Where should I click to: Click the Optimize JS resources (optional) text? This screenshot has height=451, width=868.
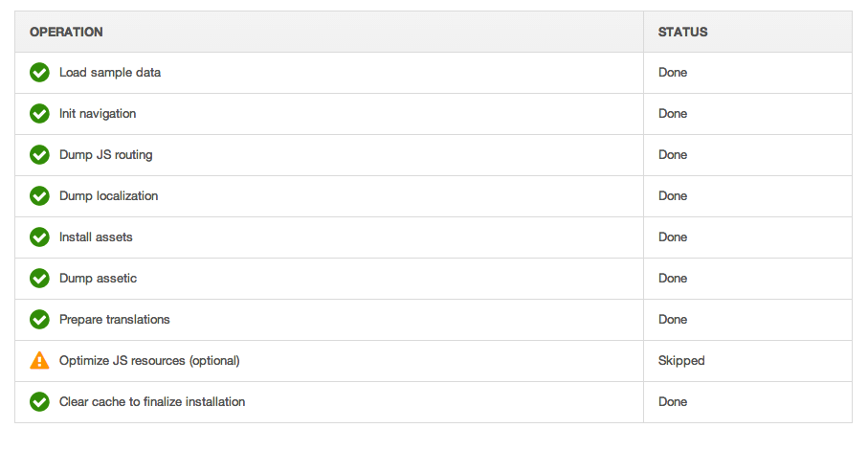tap(149, 361)
